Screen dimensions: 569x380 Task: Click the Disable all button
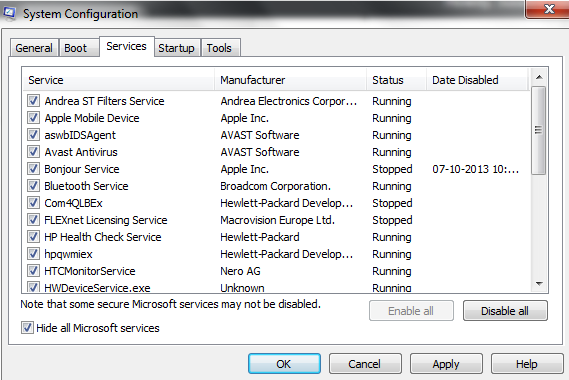tap(505, 311)
